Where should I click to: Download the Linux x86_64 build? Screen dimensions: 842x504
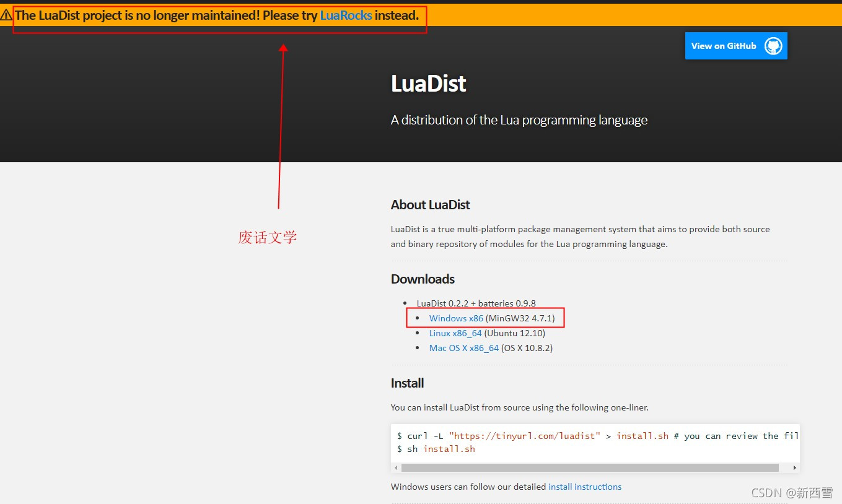point(455,333)
